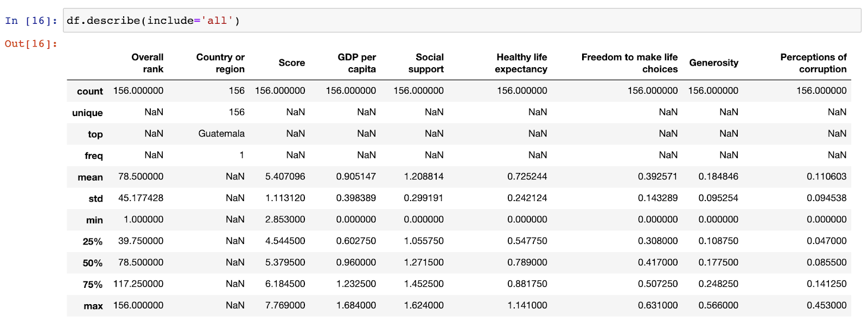Select the max Score value 7.769000
This screenshot has height=322, width=868.
(285, 306)
